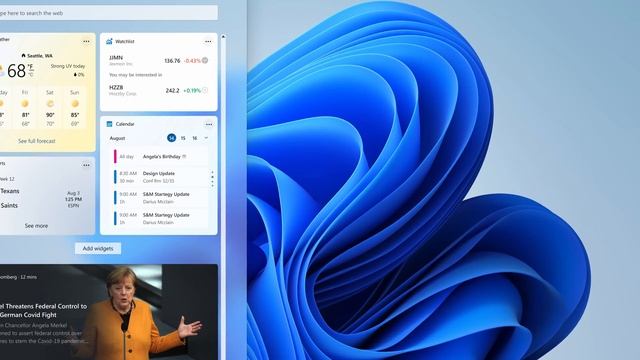Click the precipitation droplet icon showing 0%

(75, 75)
